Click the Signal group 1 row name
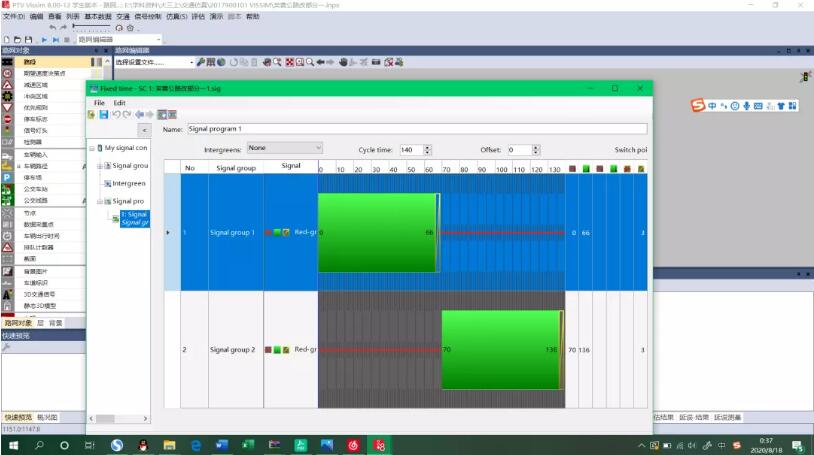Viewport: 814px width, 455px height. tap(232, 233)
